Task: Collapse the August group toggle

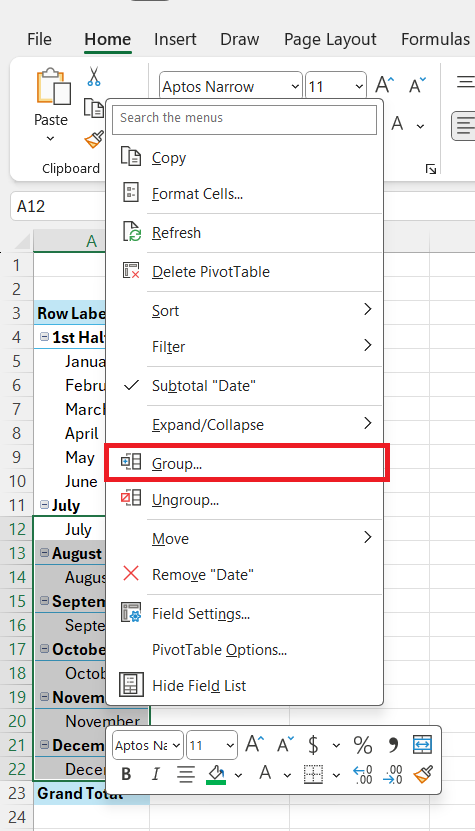Action: (x=45, y=553)
